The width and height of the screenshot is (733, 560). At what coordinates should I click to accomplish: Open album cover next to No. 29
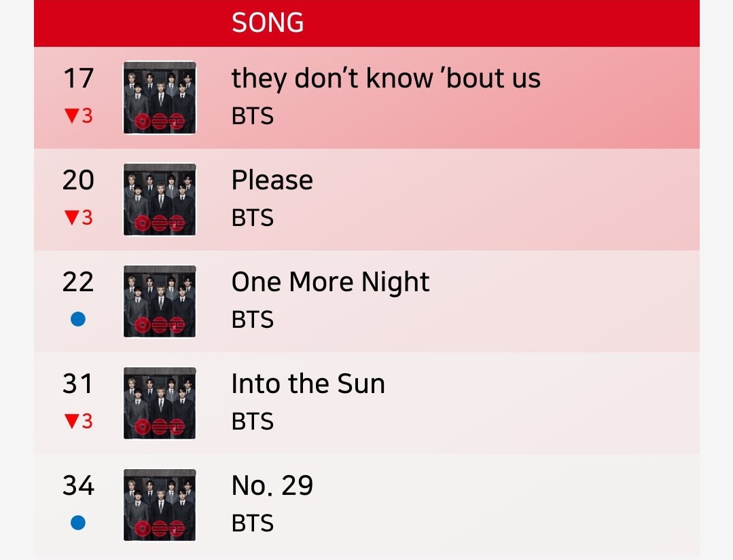tap(160, 505)
